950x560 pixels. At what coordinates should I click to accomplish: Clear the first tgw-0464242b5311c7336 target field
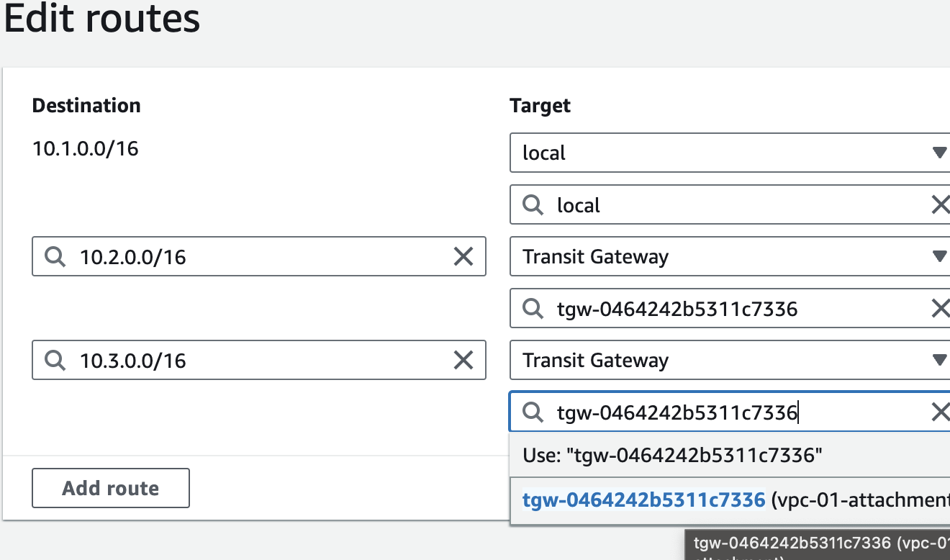click(x=940, y=310)
